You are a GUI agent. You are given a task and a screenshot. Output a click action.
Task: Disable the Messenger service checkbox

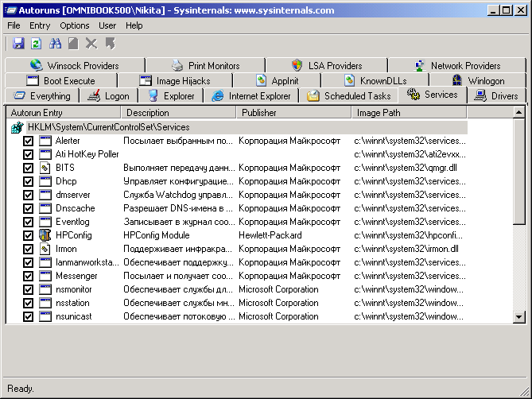pyautogui.click(x=28, y=276)
